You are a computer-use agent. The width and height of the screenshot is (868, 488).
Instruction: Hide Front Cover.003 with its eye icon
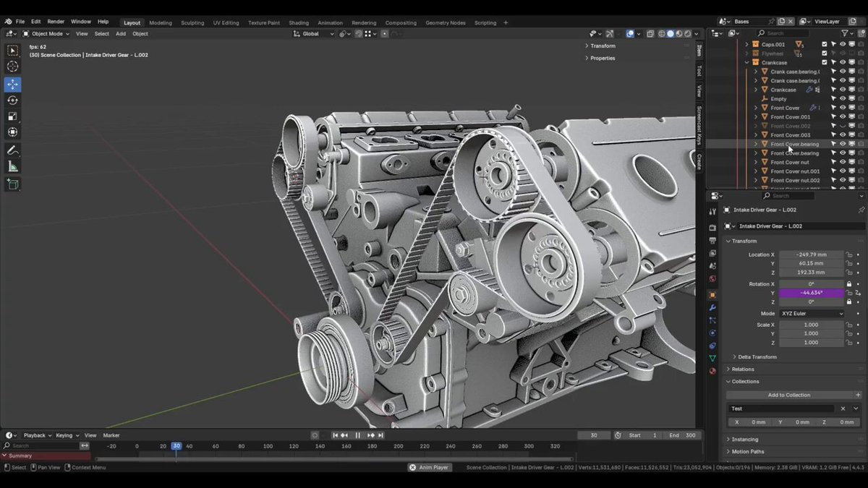pos(843,134)
